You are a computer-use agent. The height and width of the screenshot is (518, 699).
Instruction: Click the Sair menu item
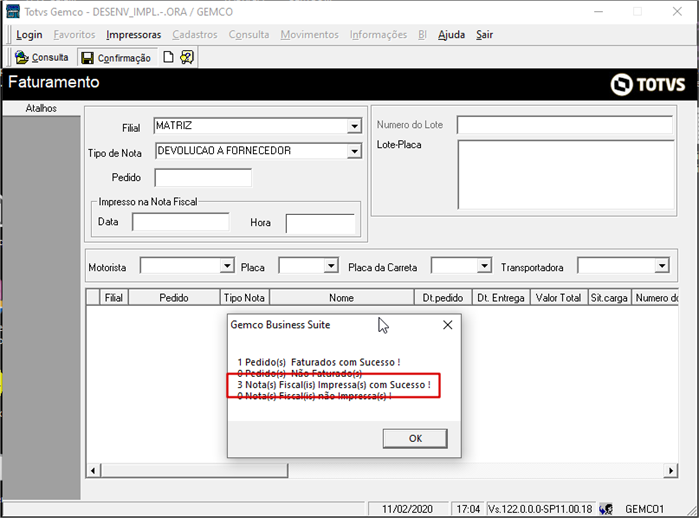pyautogui.click(x=484, y=35)
